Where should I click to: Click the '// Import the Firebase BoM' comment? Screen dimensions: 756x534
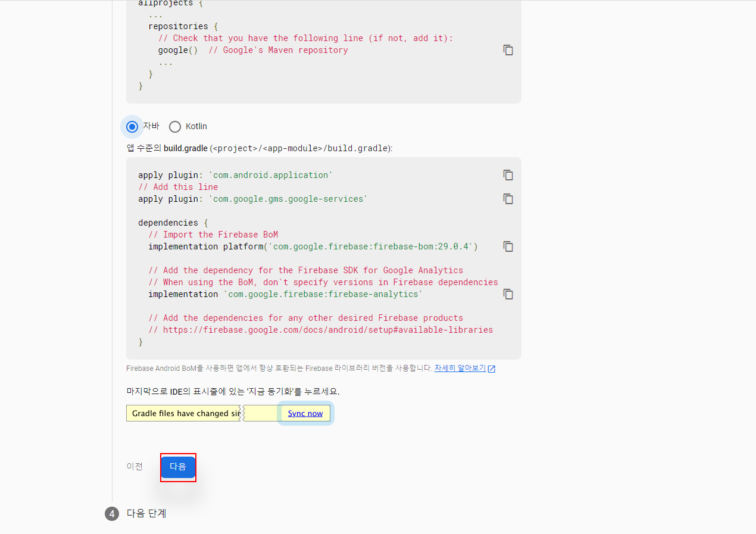(x=213, y=235)
